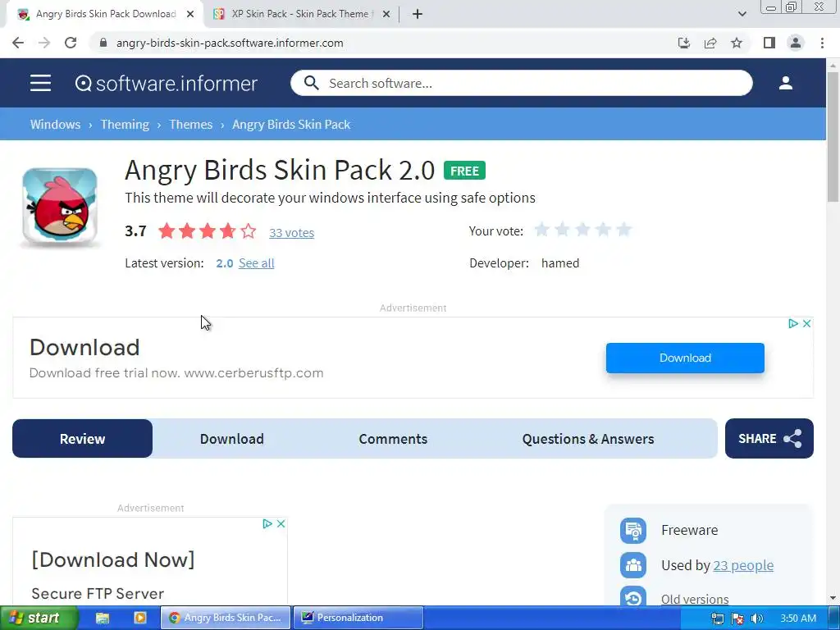Rate two stars in Your vote
This screenshot has height=630, width=840.
(x=562, y=231)
